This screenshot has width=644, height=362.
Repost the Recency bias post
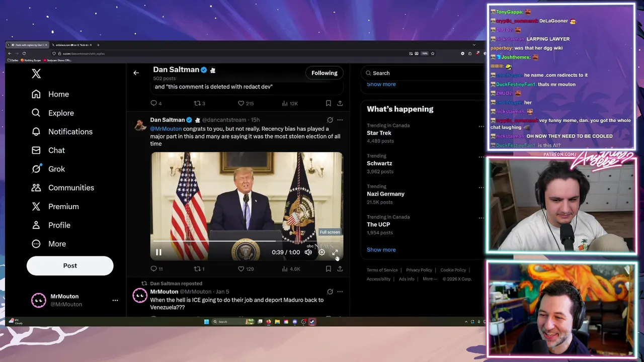199,269
